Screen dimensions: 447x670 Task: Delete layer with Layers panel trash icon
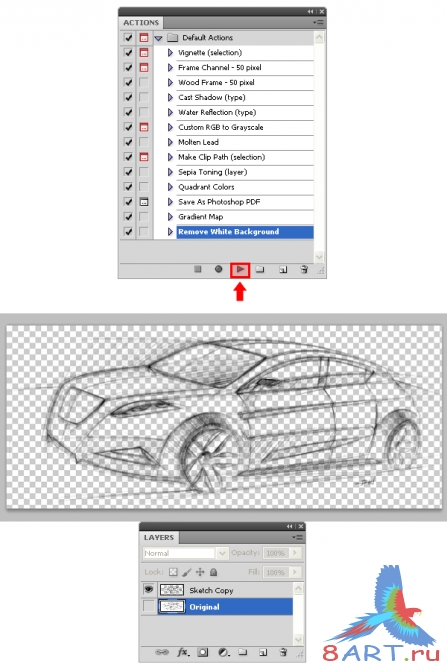pyautogui.click(x=282, y=652)
